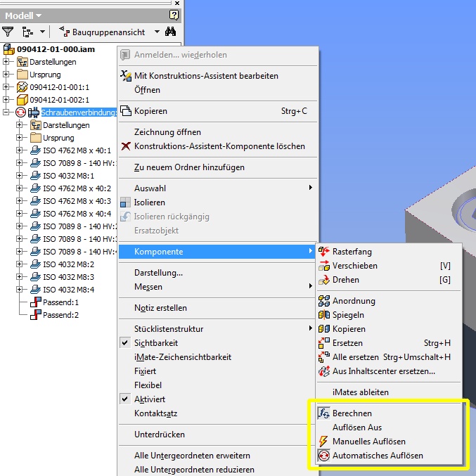Screen dimensions: 476x476
Task: Click the Verschieben move icon
Action: pyautogui.click(x=324, y=266)
